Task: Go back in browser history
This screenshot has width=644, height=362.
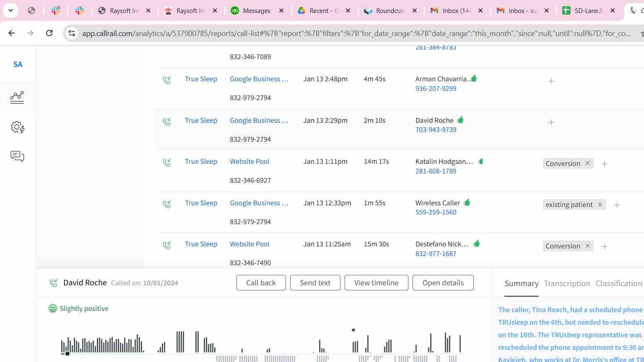Action: [x=12, y=33]
